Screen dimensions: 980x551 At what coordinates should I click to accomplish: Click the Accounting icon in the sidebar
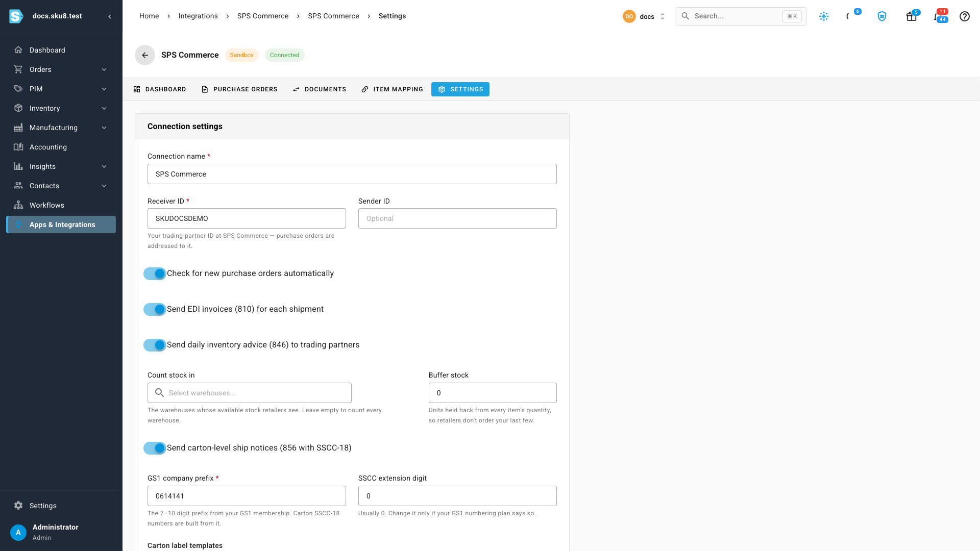click(18, 147)
